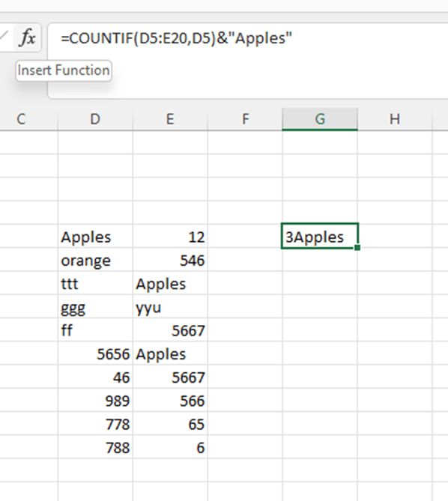Viewport: 448px width, 501px height.
Task: Select cell containing 5656
Action: point(95,353)
